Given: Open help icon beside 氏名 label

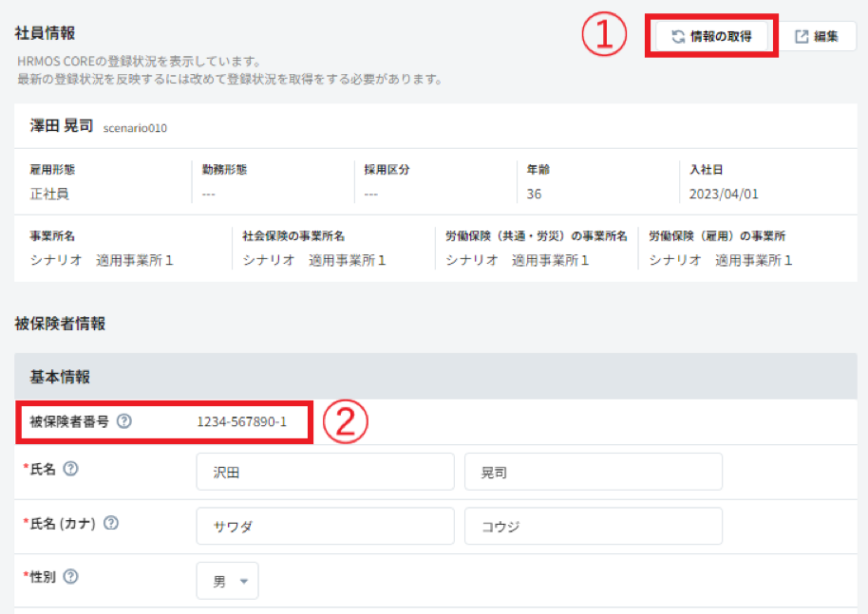Looking at the screenshot, I should pos(70,469).
